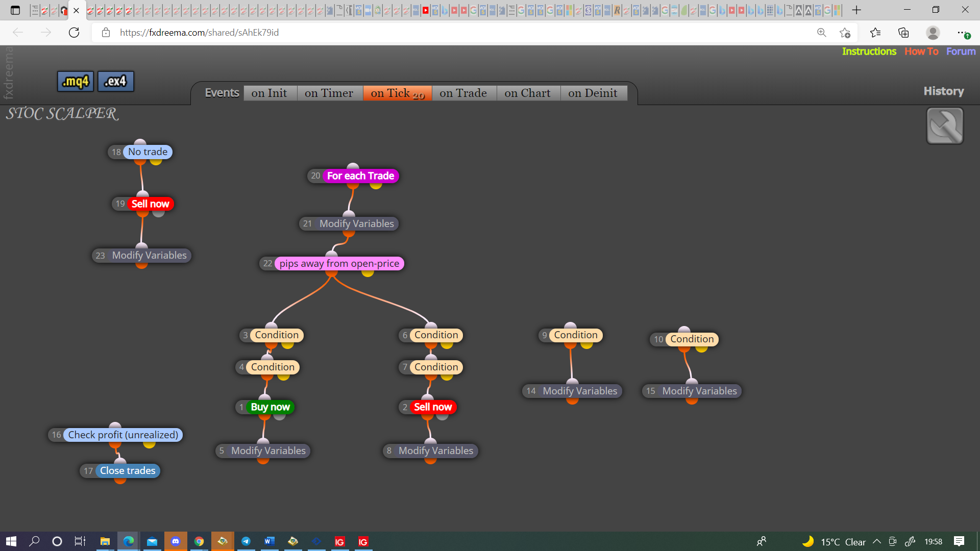The width and height of the screenshot is (980, 551).
Task: Select the pips away from open-price block
Action: pos(332,264)
